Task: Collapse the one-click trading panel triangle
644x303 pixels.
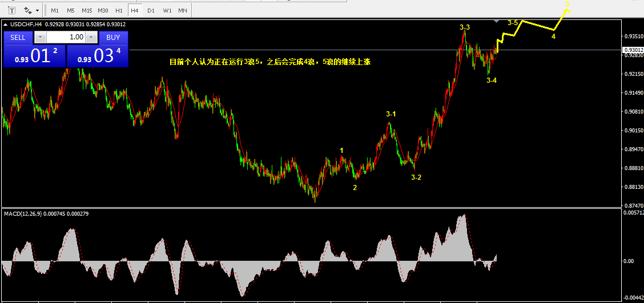Action: point(5,25)
